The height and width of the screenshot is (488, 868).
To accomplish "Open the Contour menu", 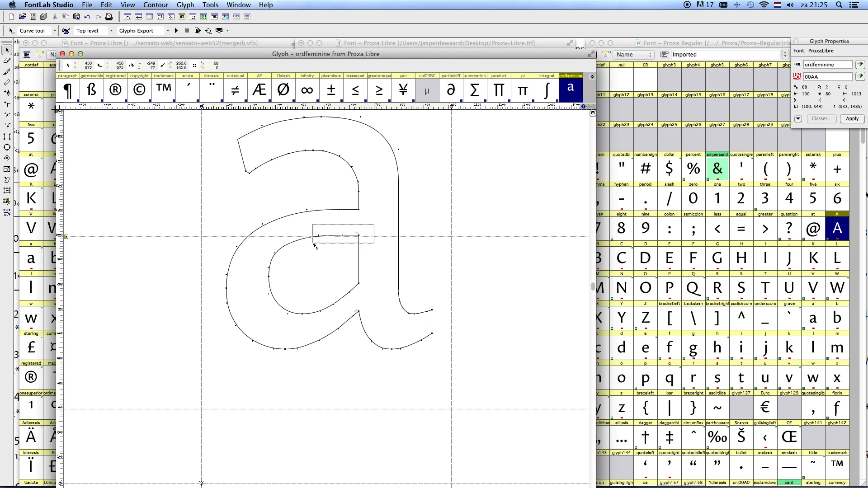I will [x=156, y=5].
